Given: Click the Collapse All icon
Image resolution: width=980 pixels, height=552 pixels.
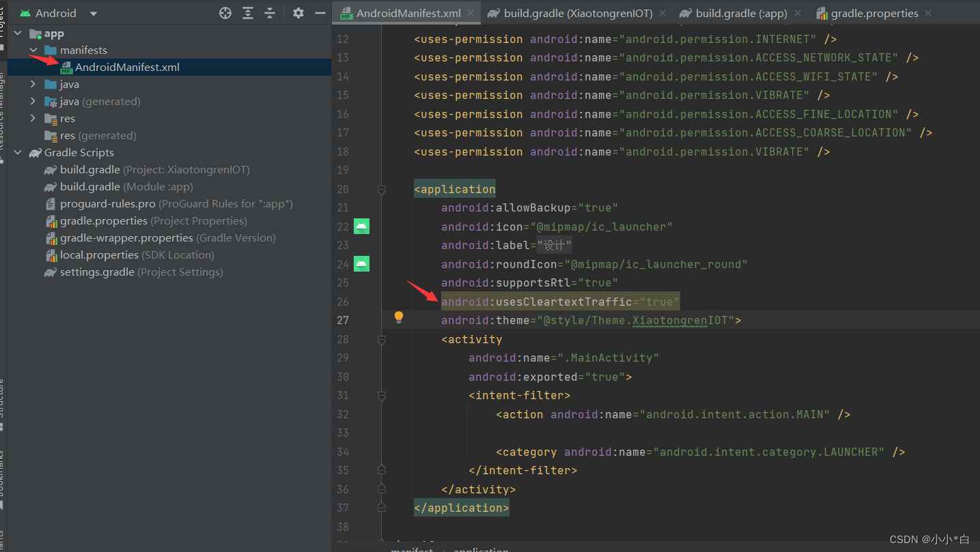Looking at the screenshot, I should (x=270, y=13).
